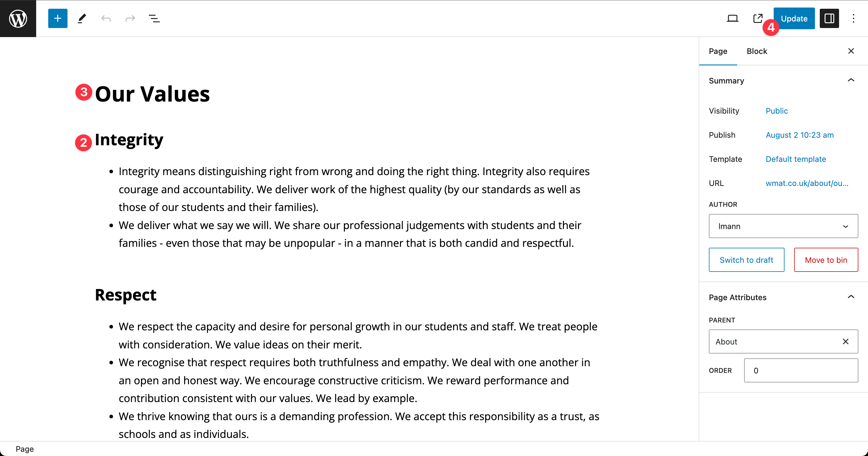This screenshot has width=868, height=456.
Task: Select the pencil Tools icon
Action: 82,19
